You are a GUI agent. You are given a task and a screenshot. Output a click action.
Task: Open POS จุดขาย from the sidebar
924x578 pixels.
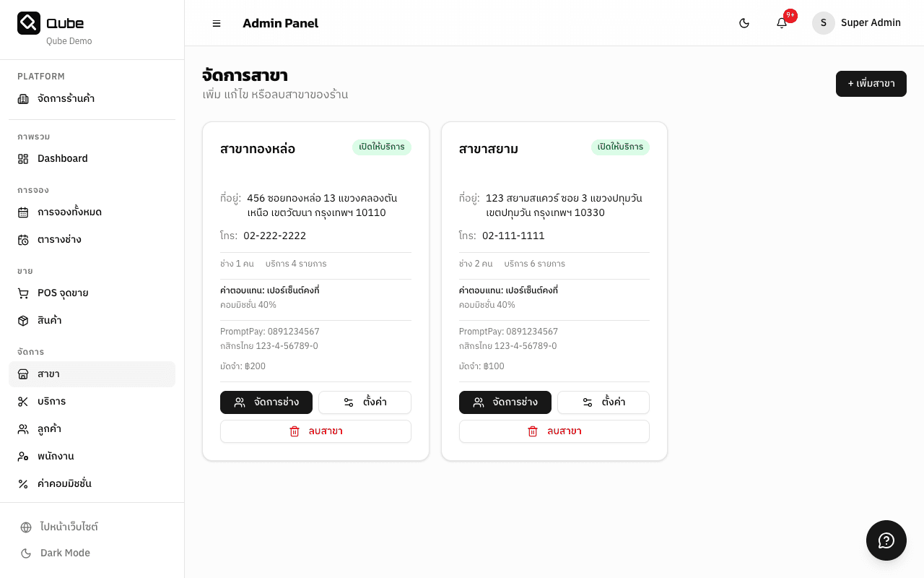click(x=63, y=293)
